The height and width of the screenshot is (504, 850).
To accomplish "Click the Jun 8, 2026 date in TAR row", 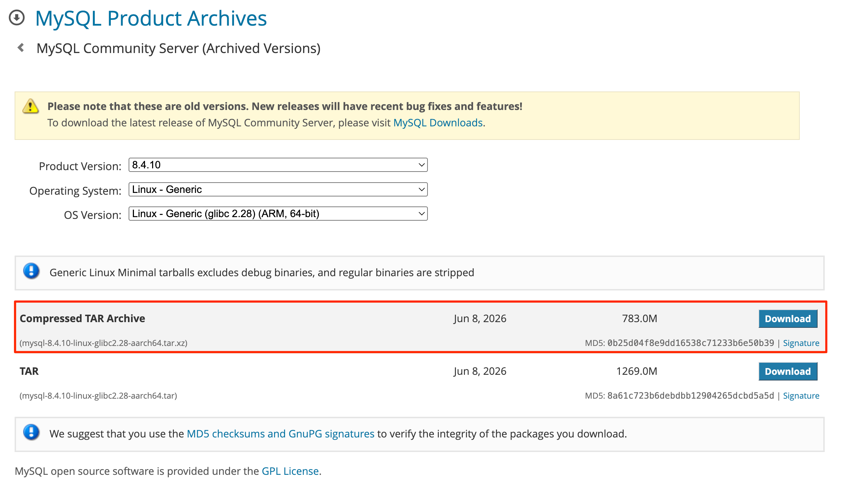I will pos(480,371).
